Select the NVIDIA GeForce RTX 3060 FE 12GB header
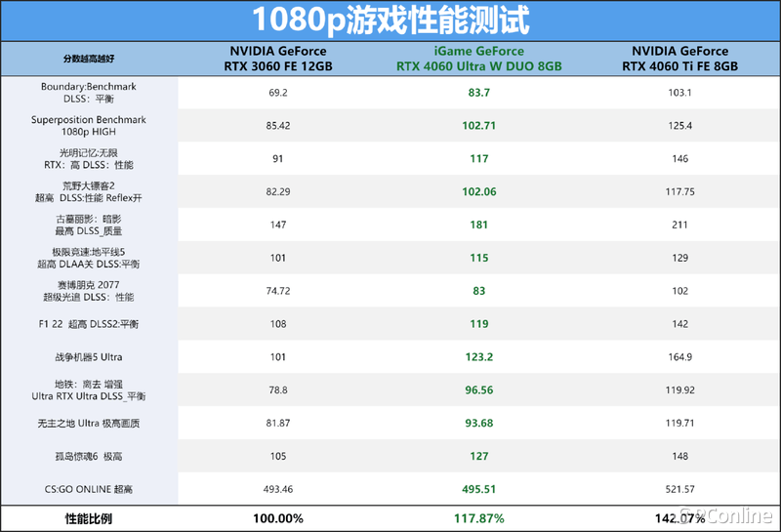The image size is (781, 532). coord(278,59)
